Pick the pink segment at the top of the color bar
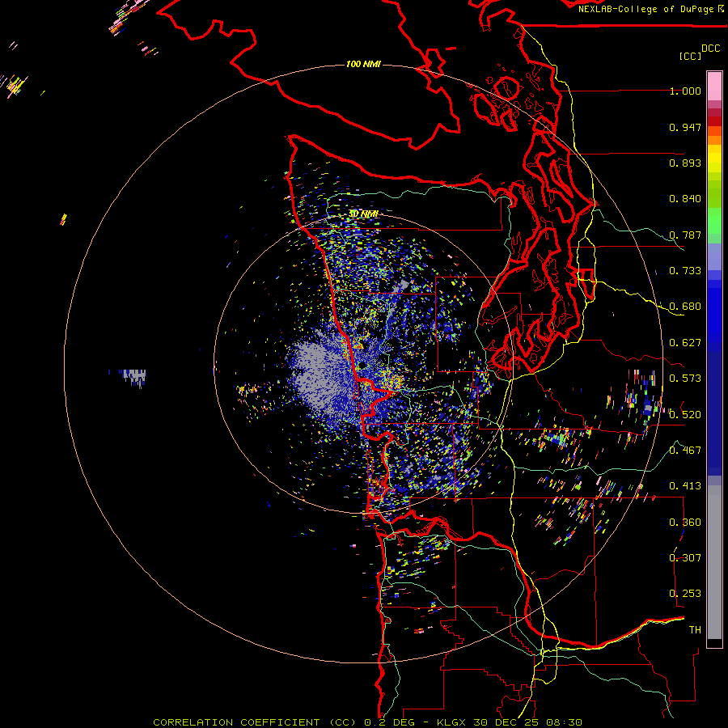 tap(714, 87)
